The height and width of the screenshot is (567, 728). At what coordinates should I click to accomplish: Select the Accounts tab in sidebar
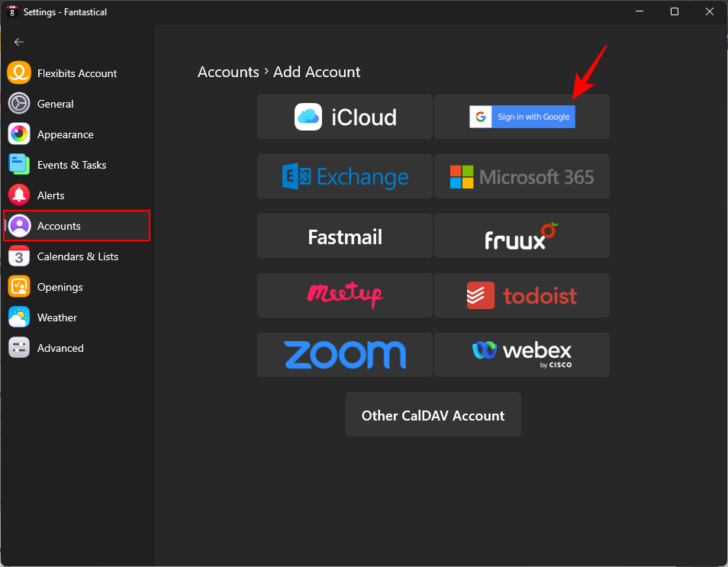pyautogui.click(x=76, y=226)
